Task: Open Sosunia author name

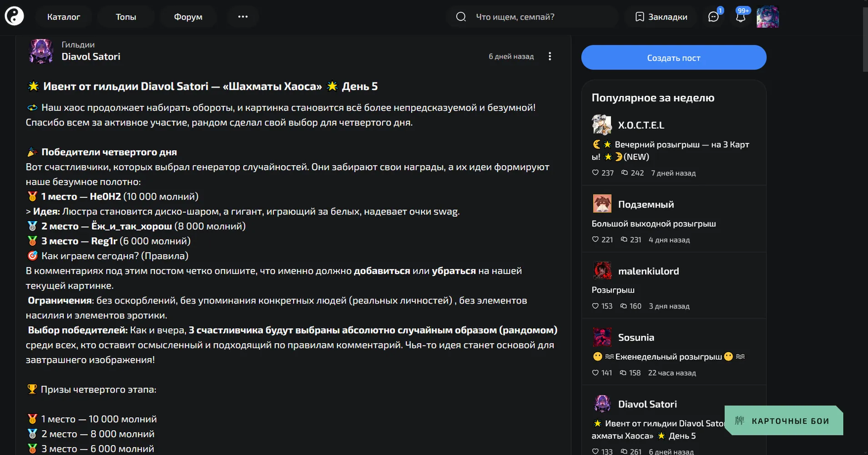Action: point(636,338)
